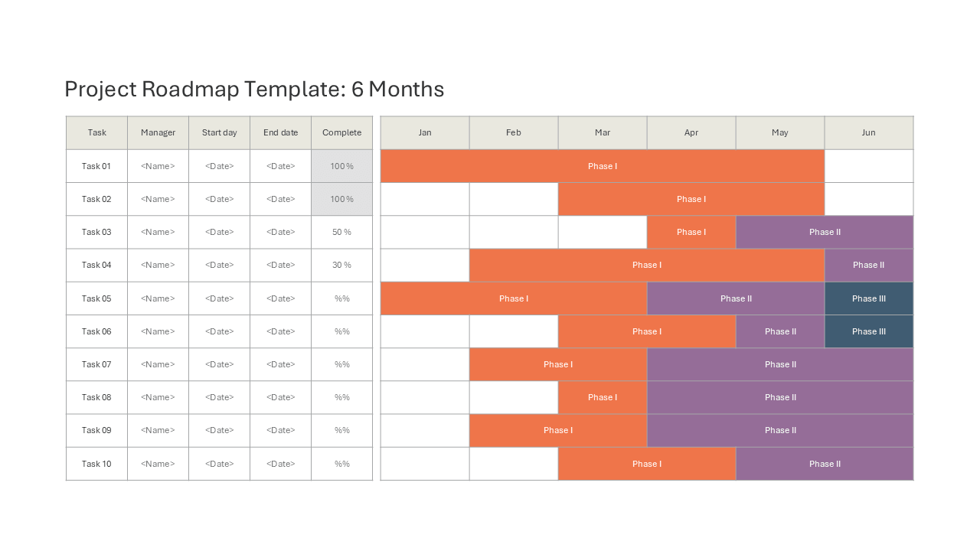Click Task 04 Phase II bar in June
The width and height of the screenshot is (980, 551).
[869, 265]
